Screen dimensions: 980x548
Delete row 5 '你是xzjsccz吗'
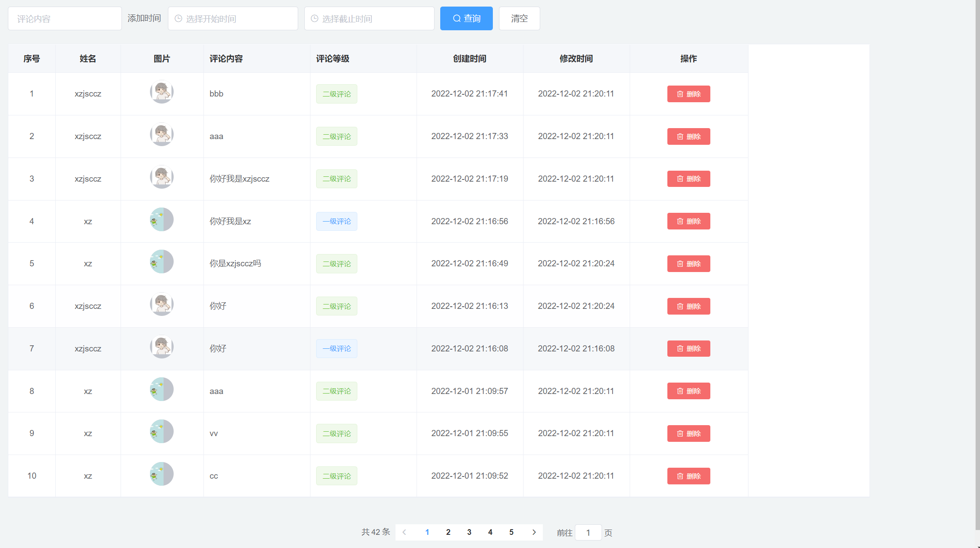click(x=688, y=264)
